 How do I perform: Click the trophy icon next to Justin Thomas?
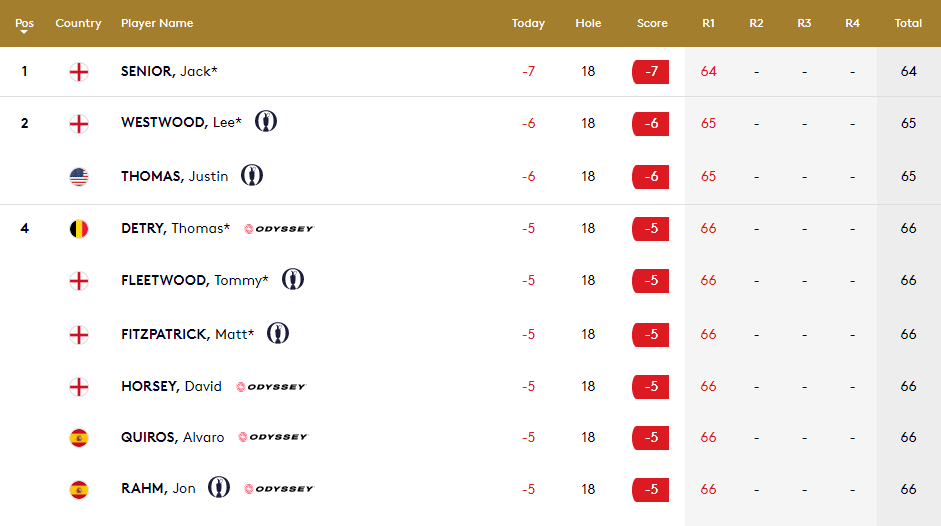pyautogui.click(x=252, y=176)
